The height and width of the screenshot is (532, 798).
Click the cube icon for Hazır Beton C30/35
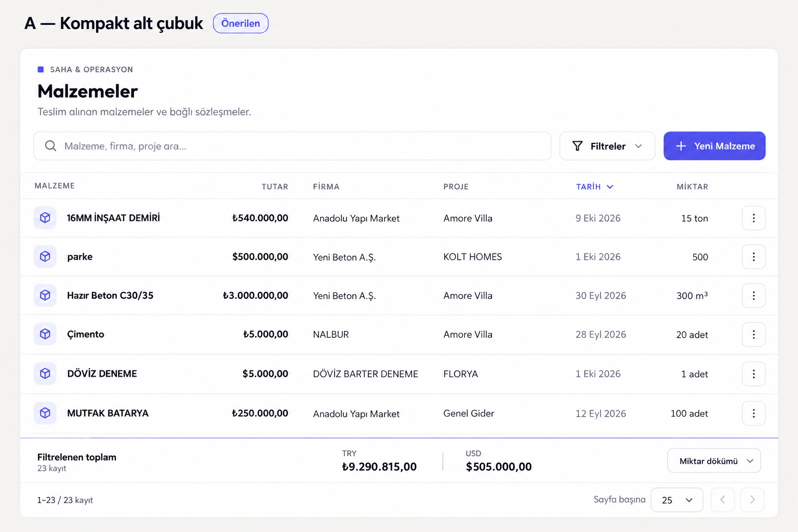[x=45, y=295]
